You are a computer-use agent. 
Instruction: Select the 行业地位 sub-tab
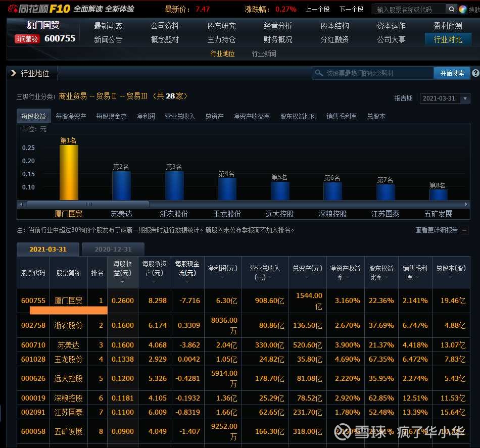tap(222, 54)
